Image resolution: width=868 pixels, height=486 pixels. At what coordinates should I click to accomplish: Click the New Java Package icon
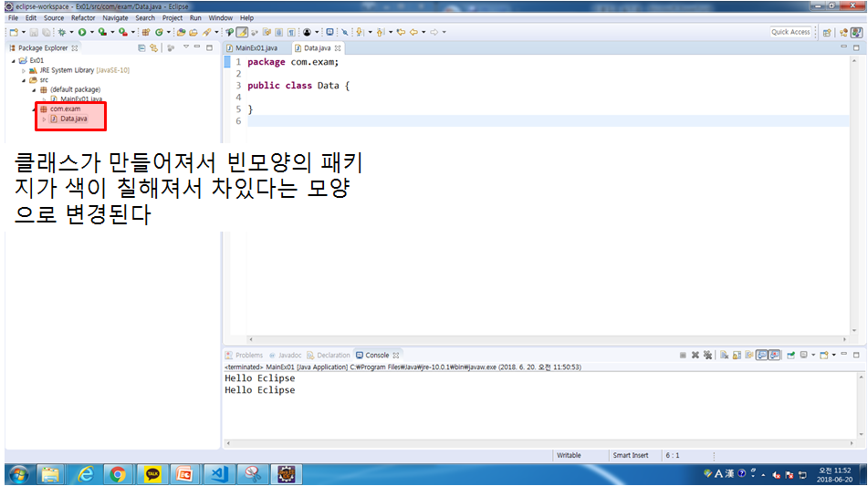point(146,32)
